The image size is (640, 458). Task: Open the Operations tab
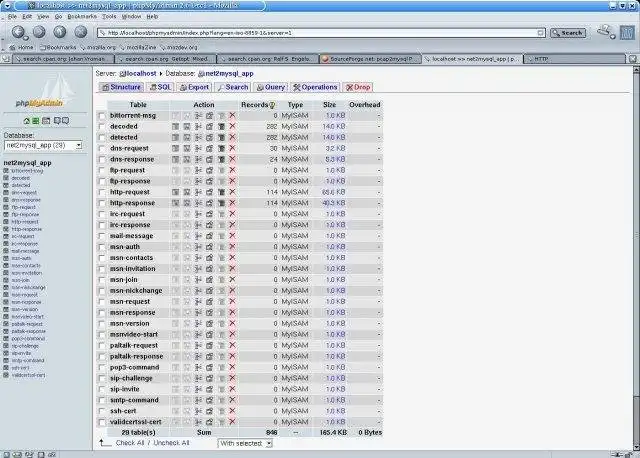coord(315,87)
